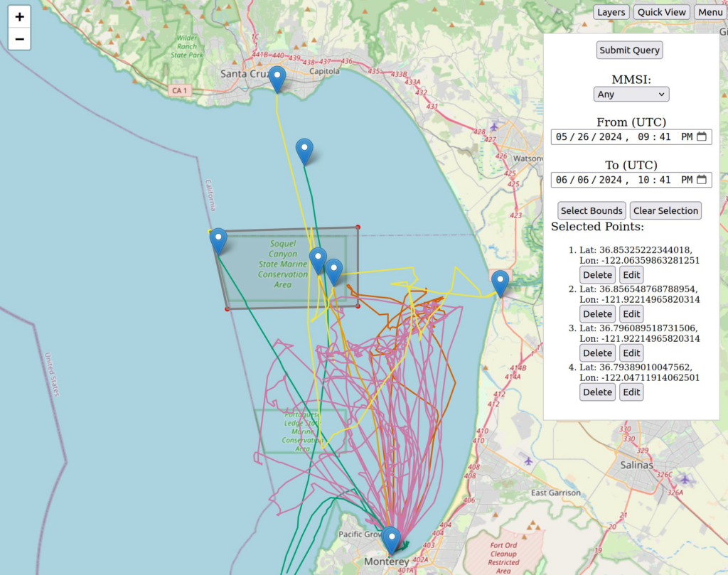Image resolution: width=728 pixels, height=575 pixels.
Task: Click the Select Bounds button
Action: tap(591, 210)
